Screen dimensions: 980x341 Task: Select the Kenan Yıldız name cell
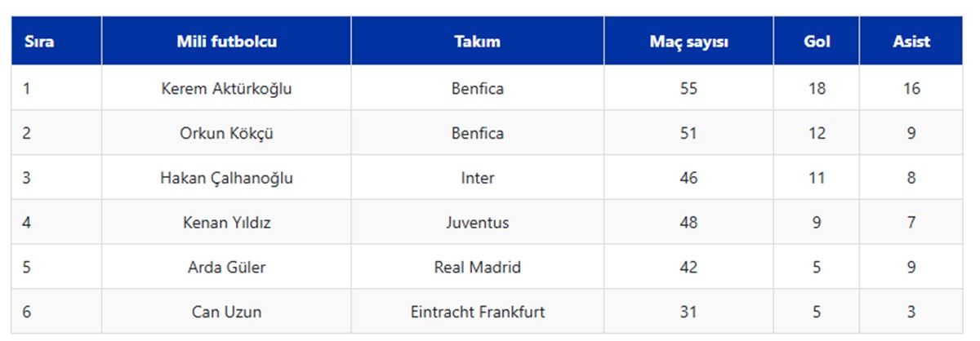226,223
